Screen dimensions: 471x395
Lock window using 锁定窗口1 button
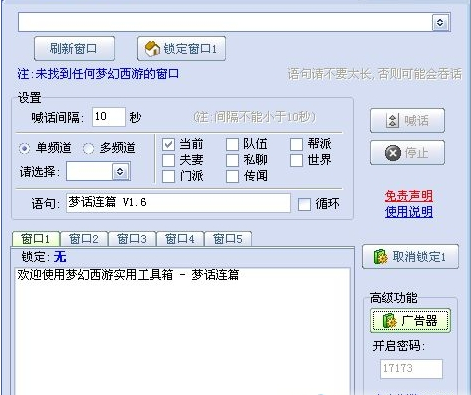coord(181,49)
